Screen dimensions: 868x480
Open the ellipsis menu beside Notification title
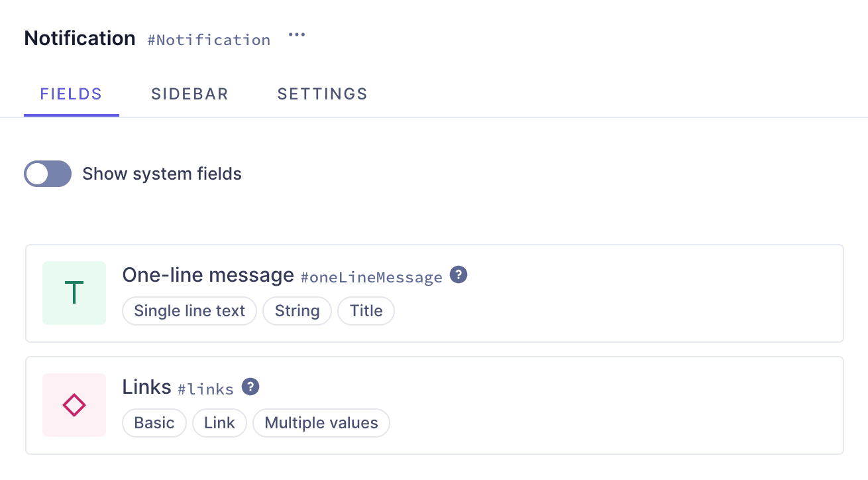(296, 34)
